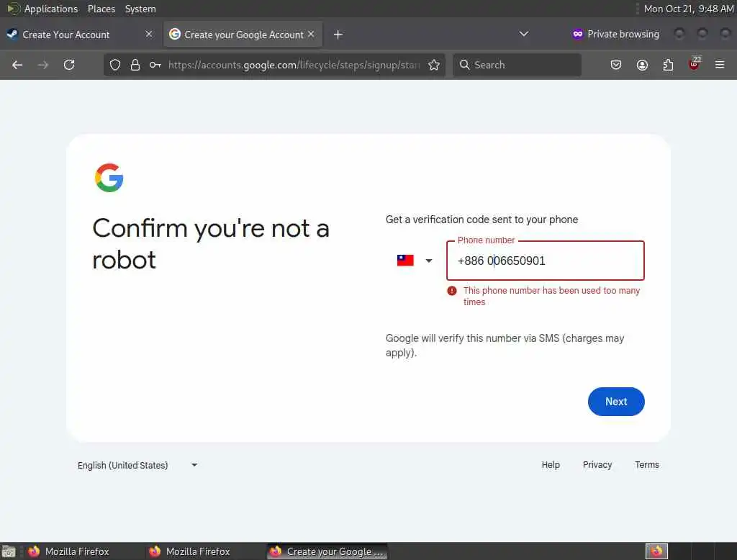Click the Private browsing indicator
This screenshot has height=560, width=737.
[x=616, y=34]
